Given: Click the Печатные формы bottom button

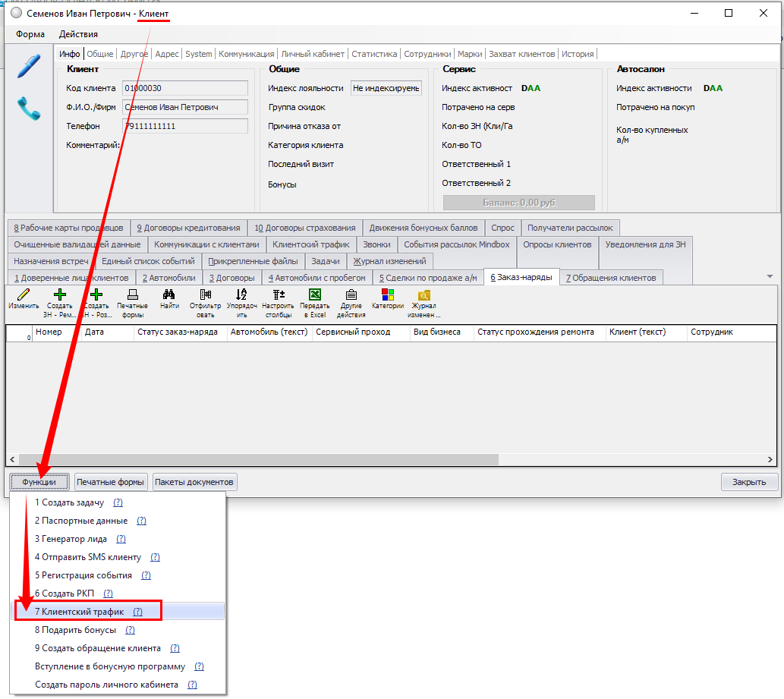Looking at the screenshot, I should (x=110, y=482).
